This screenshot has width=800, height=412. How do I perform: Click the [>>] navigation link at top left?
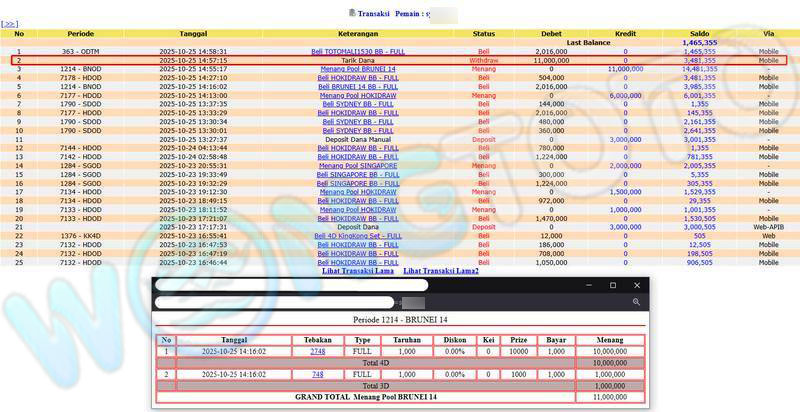click(x=9, y=22)
